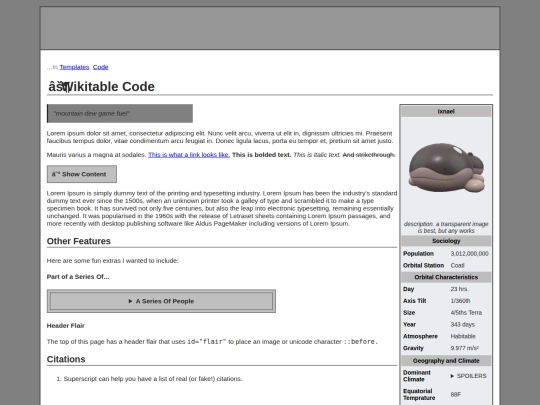Expand the A Series Of People section

[x=161, y=301]
